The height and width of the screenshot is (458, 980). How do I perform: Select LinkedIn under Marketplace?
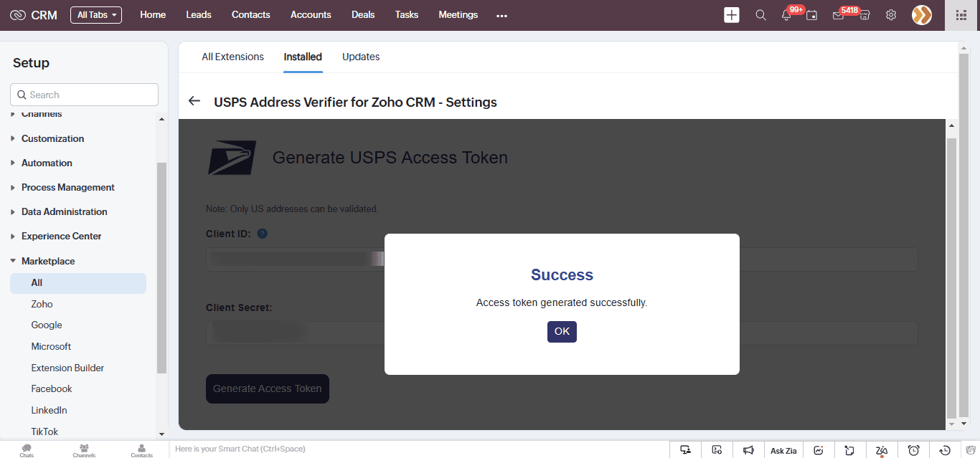pyautogui.click(x=49, y=410)
